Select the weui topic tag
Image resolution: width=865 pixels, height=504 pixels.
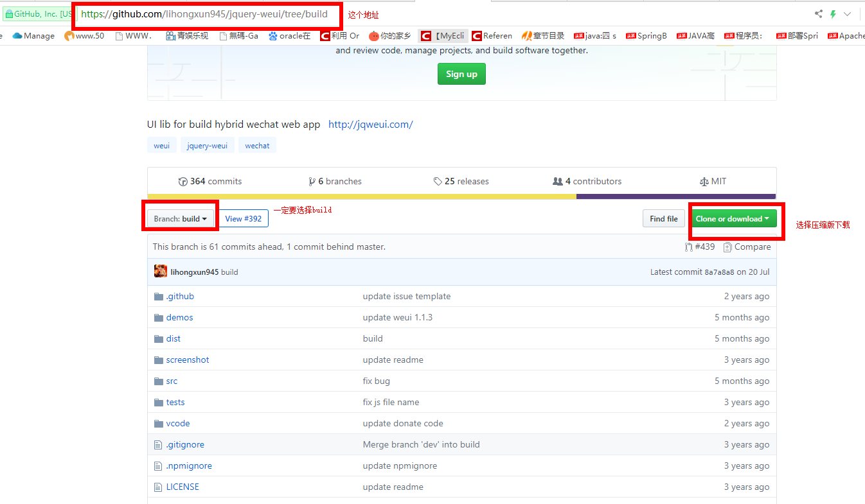click(162, 146)
